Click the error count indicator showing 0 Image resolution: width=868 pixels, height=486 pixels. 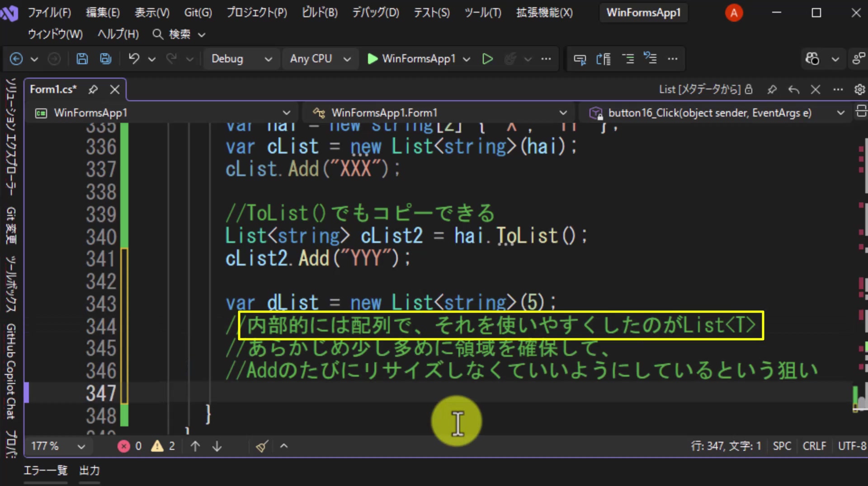pos(129,446)
